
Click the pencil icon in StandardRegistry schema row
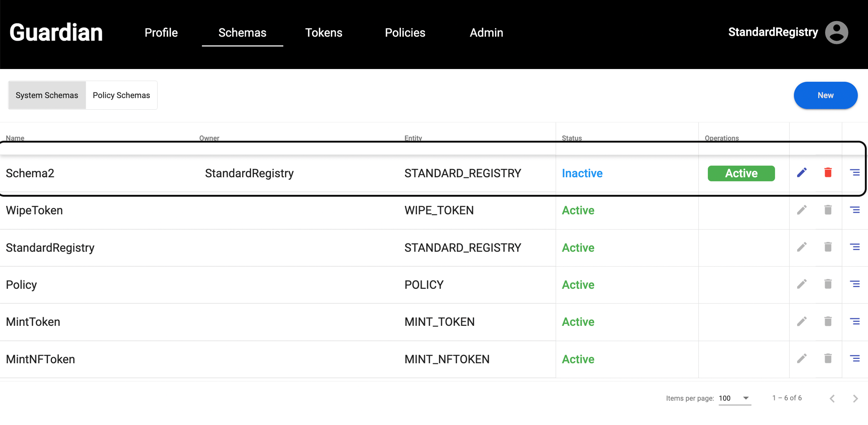click(x=802, y=247)
